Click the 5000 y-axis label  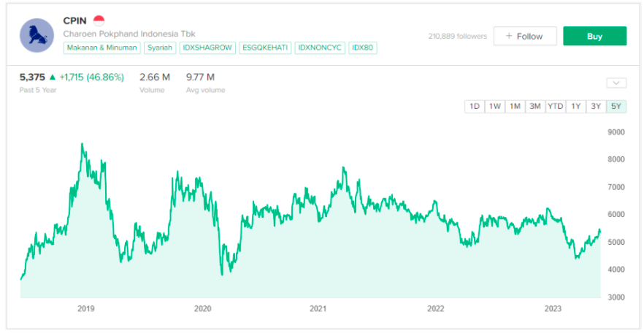pyautogui.click(x=616, y=242)
